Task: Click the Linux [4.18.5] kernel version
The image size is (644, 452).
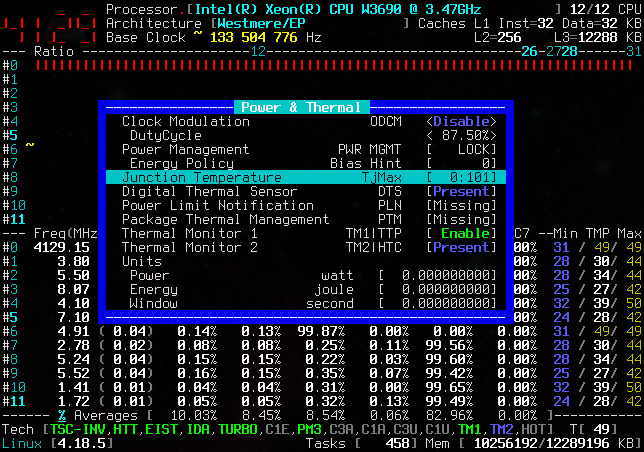Action: pos(58,444)
